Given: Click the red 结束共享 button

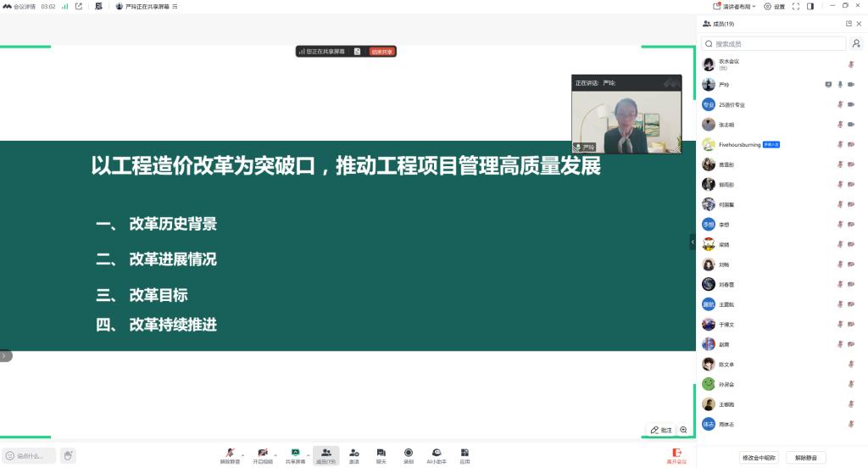Looking at the screenshot, I should (381, 52).
